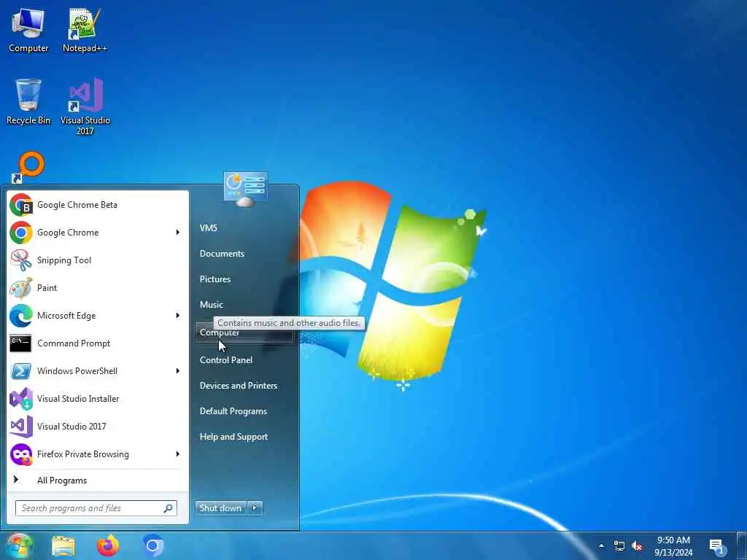Click the Shut down button
747x560 pixels.
tap(220, 508)
